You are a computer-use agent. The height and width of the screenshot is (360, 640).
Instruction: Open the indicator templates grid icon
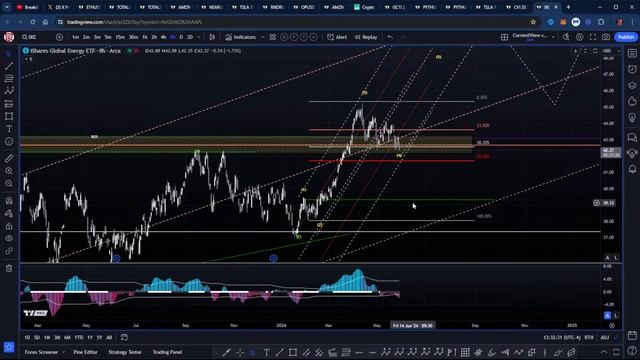pyautogui.click(x=273, y=37)
